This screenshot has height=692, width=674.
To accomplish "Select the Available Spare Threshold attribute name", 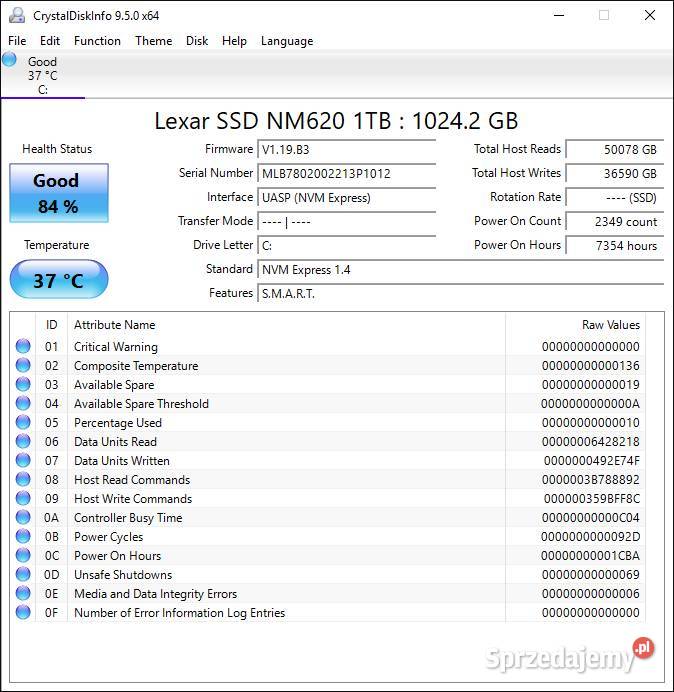I will [141, 404].
